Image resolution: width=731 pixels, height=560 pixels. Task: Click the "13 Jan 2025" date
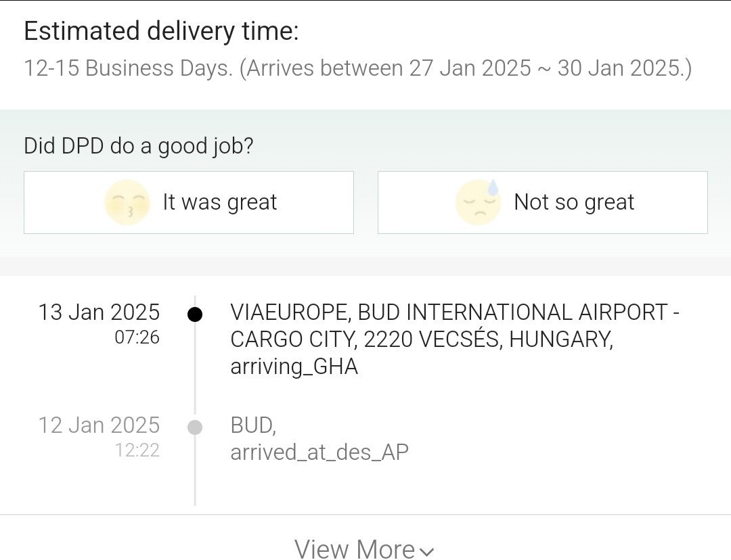coord(99,312)
